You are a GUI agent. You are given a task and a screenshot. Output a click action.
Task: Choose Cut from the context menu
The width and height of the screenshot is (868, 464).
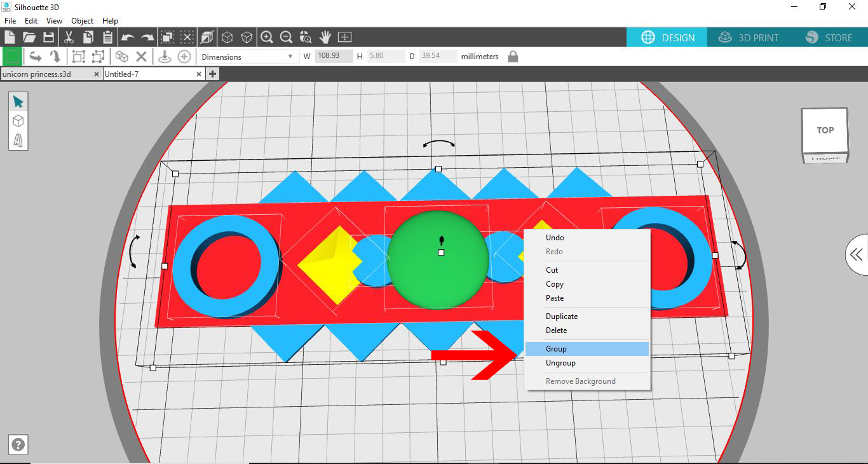[587, 270]
